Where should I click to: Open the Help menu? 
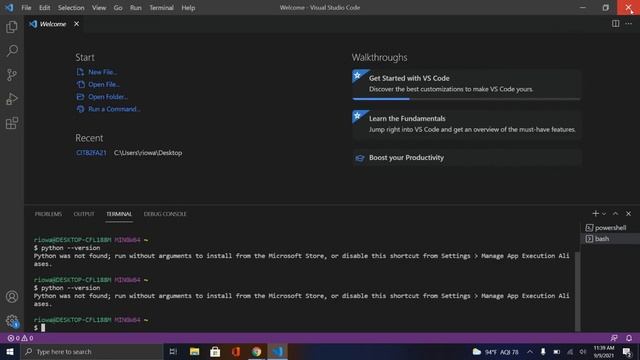point(188,8)
